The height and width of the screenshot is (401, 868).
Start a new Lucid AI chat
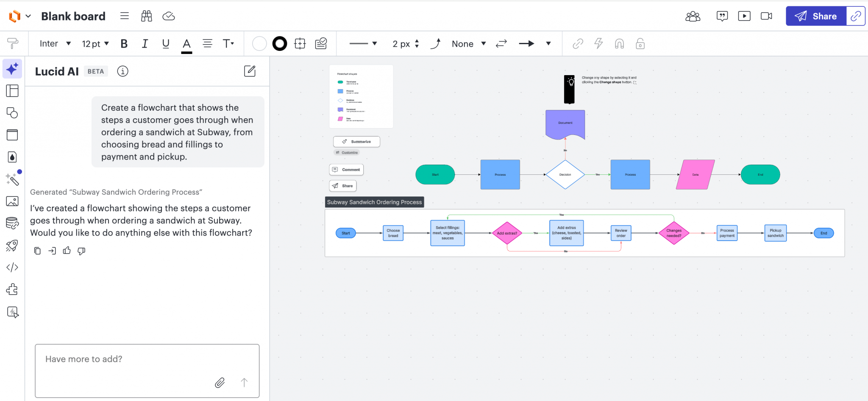(250, 71)
